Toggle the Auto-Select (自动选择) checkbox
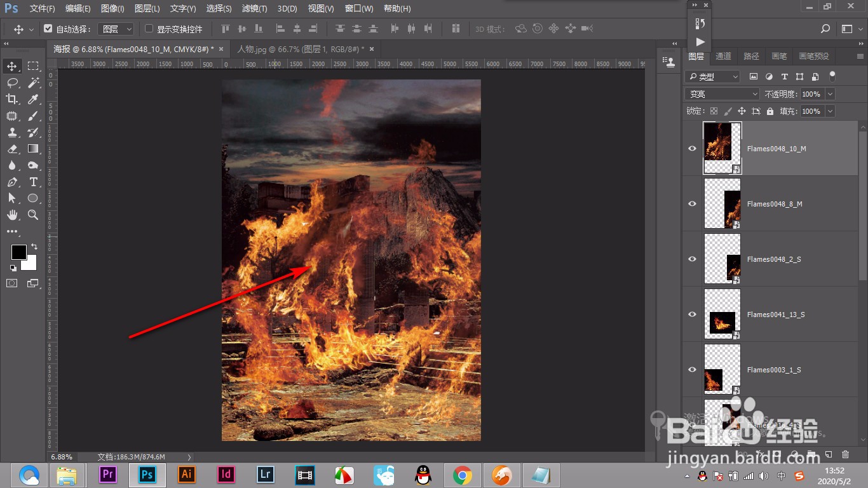868x488 pixels. [x=48, y=29]
